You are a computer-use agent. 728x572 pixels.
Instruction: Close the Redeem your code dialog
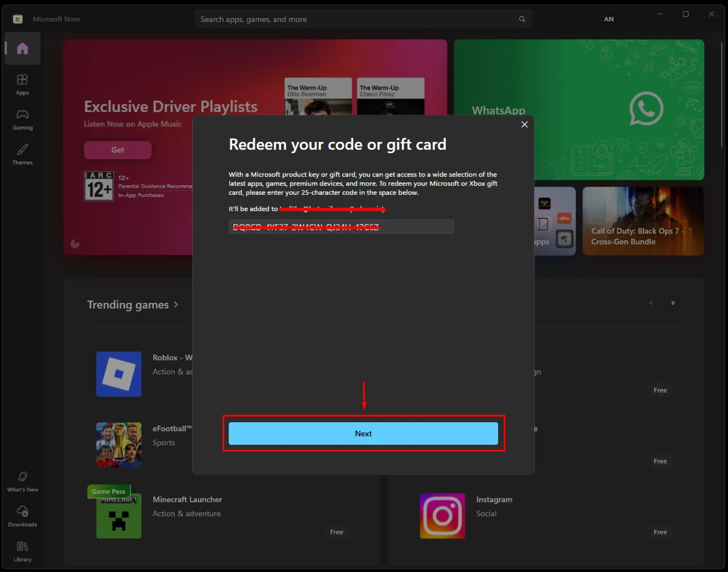[525, 124]
